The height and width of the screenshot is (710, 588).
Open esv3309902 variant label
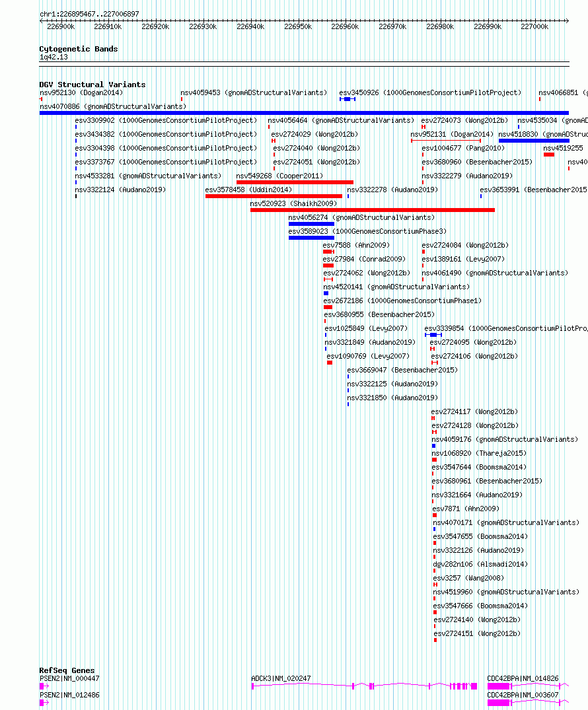[x=166, y=120]
